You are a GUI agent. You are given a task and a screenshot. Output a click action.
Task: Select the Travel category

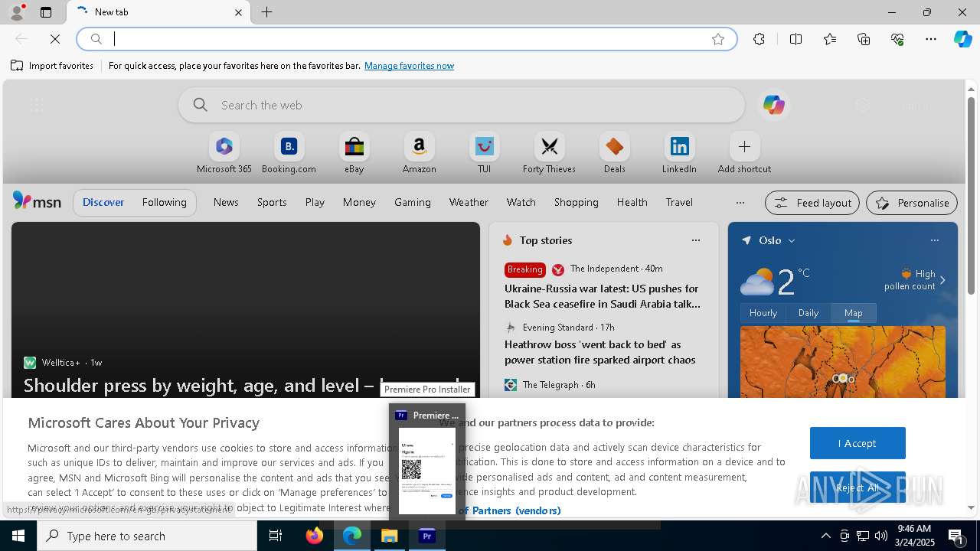click(x=679, y=202)
